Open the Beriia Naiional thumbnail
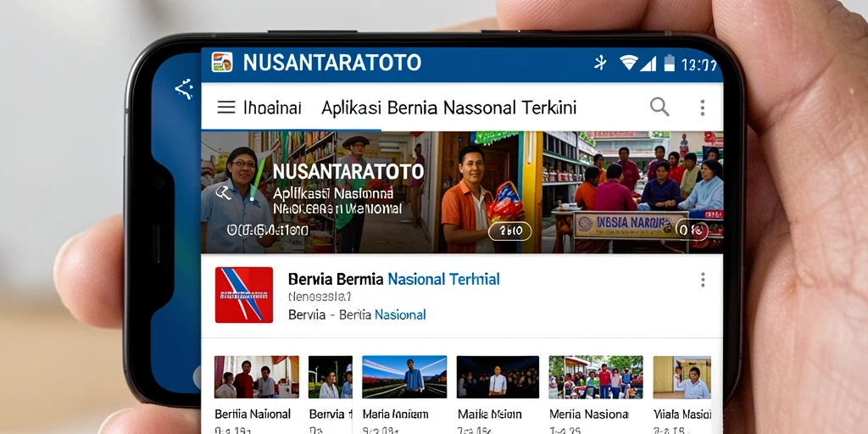 coord(256,377)
